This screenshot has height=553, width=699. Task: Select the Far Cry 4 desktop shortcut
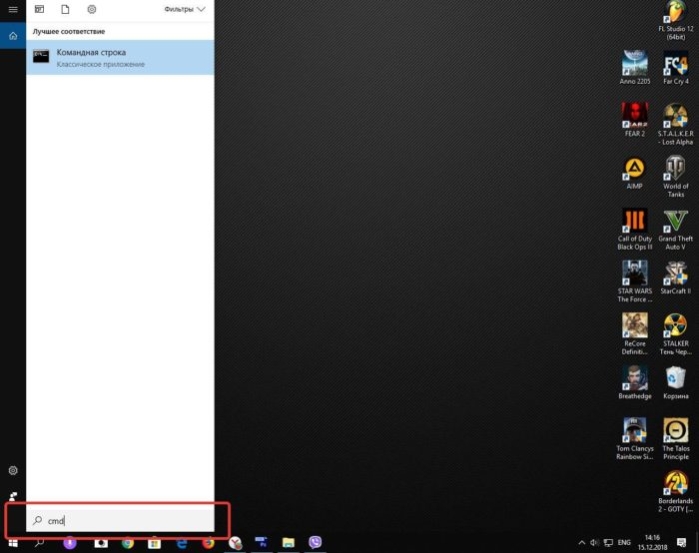[x=676, y=67]
